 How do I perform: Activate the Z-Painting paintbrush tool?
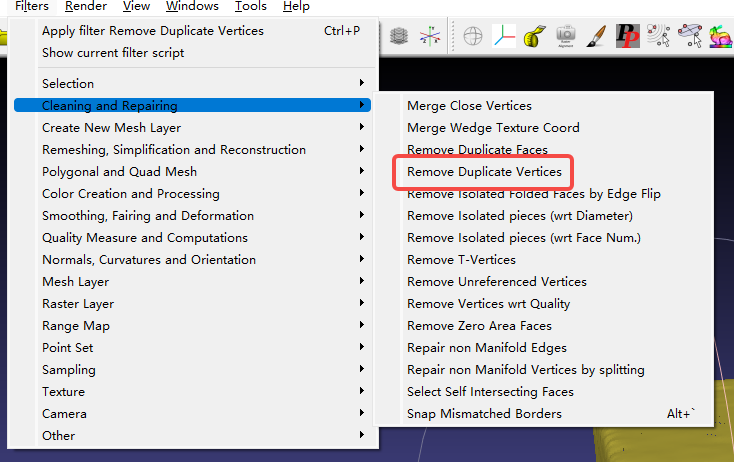pyautogui.click(x=596, y=37)
